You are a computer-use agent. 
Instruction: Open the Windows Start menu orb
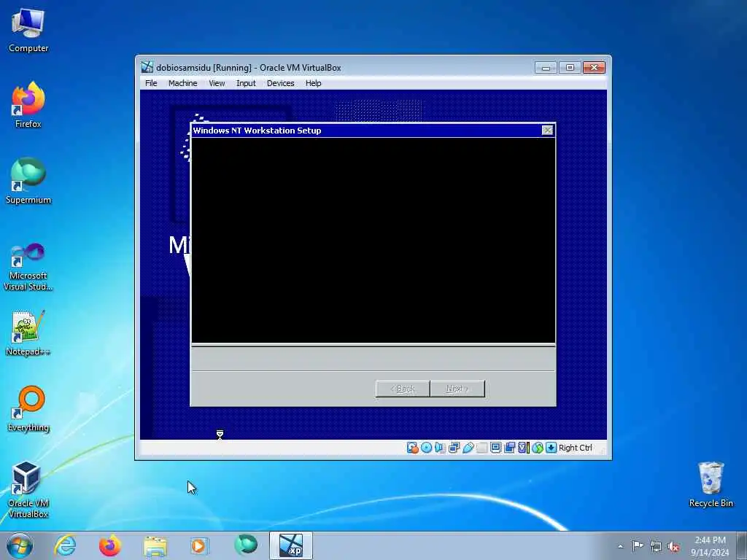20,545
